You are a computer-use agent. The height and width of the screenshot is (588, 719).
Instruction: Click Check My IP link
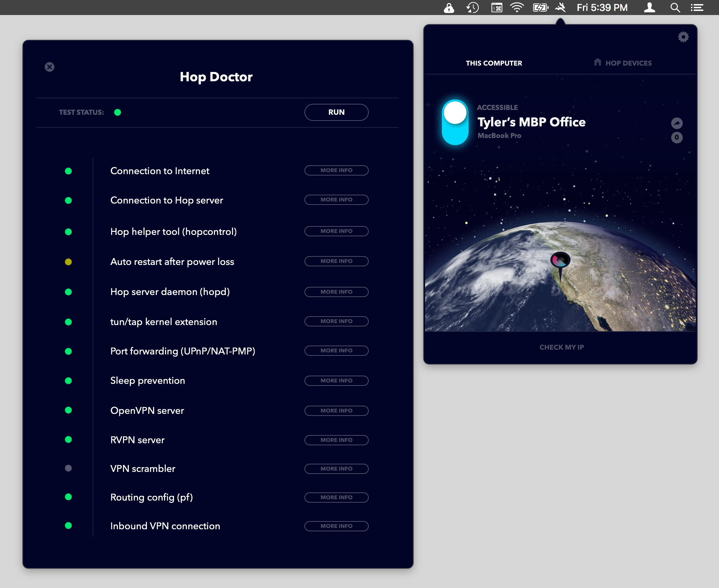(561, 347)
